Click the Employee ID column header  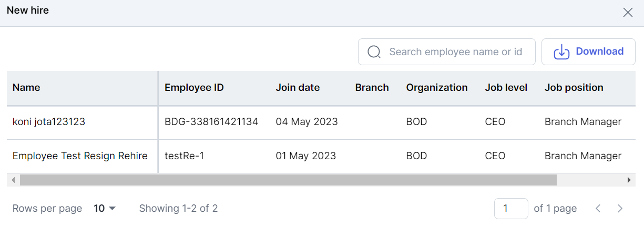[x=194, y=88]
